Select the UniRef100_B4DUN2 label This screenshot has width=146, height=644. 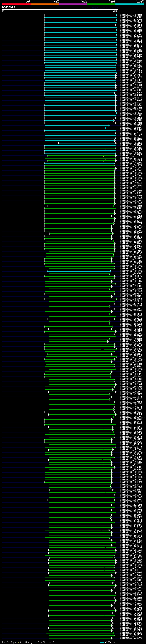[x=131, y=191]
